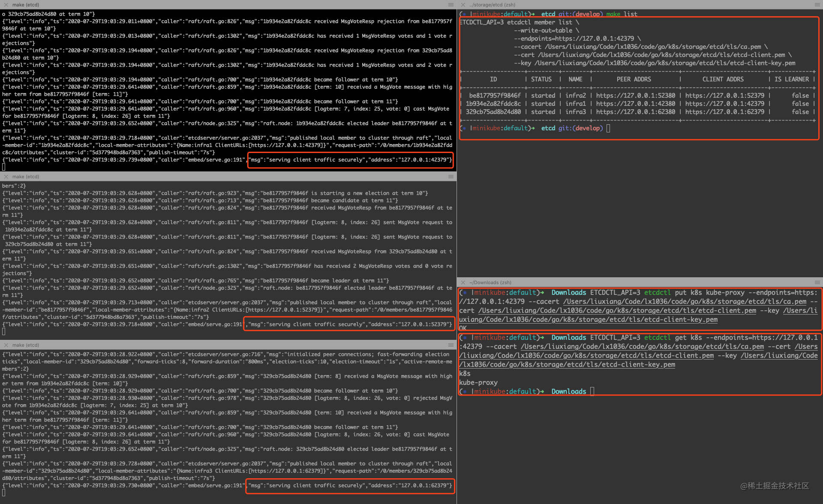Close the make (etcd) pane serving address 127.0.0.1:62379
This screenshot has height=504, width=823.
(6, 345)
